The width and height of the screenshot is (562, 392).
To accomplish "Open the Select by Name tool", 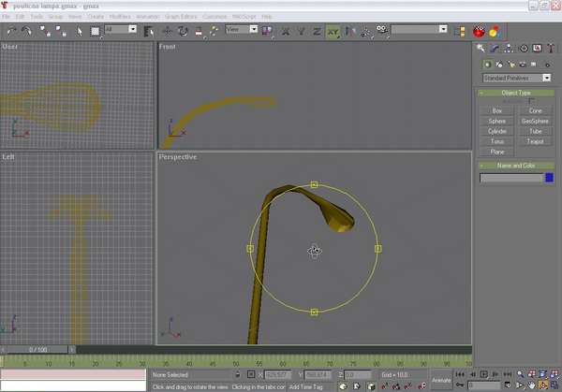I will 148,31.
